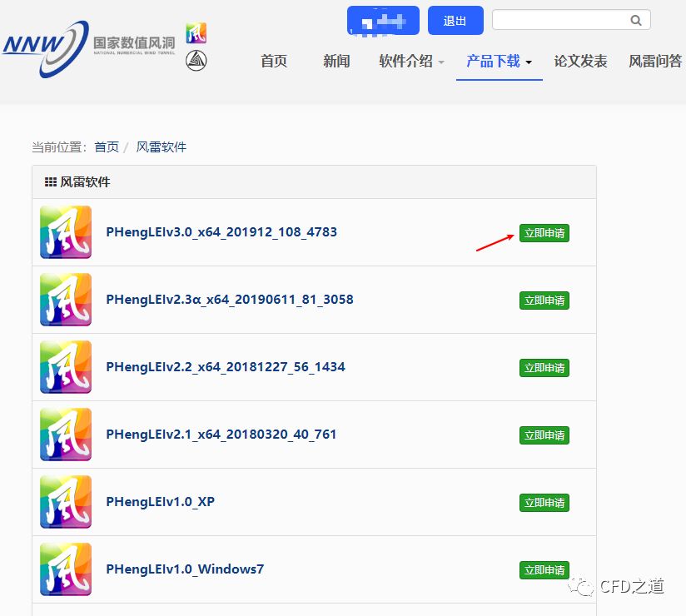The height and width of the screenshot is (616, 686).
Task: Click the search magnifier icon
Action: point(636,20)
